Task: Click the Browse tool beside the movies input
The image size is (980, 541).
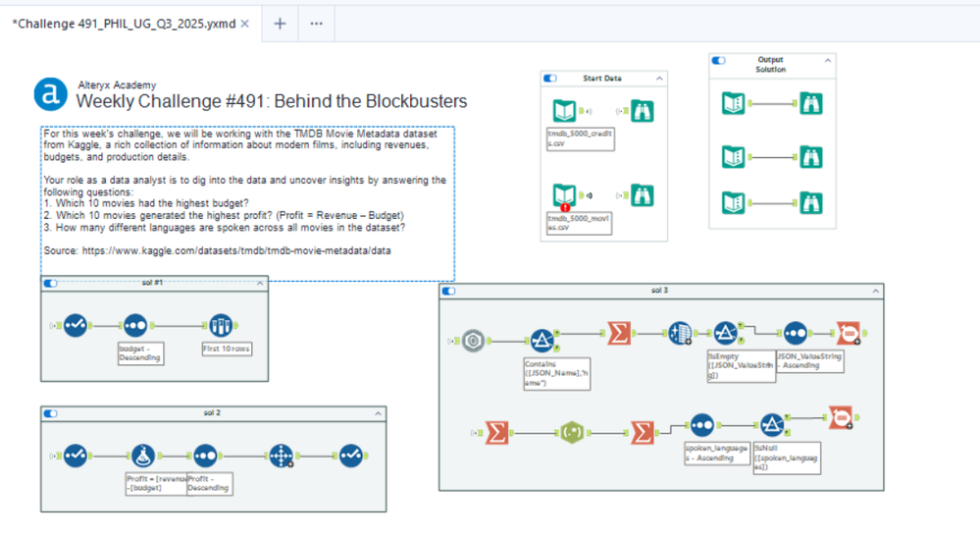Action: [x=642, y=195]
